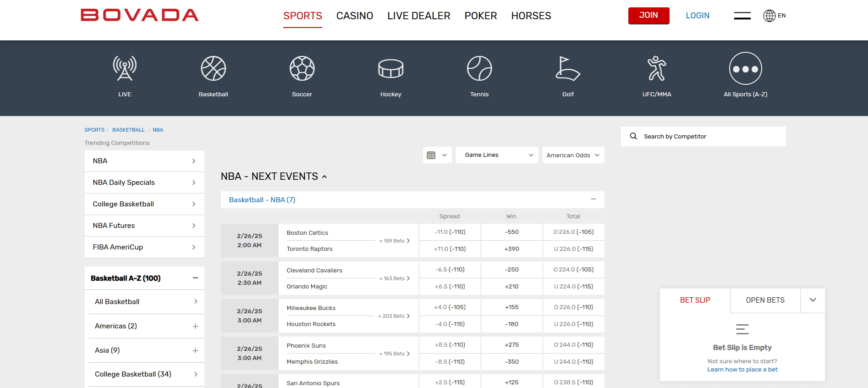Screen dimensions: 868x388
Task: Open College Basketball (34)
Action: (147, 374)
